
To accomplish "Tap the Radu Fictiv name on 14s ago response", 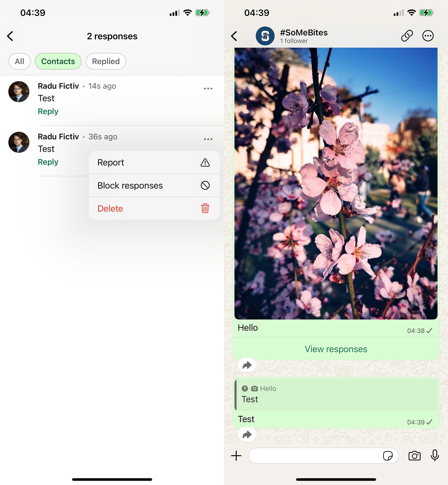I will click(58, 86).
